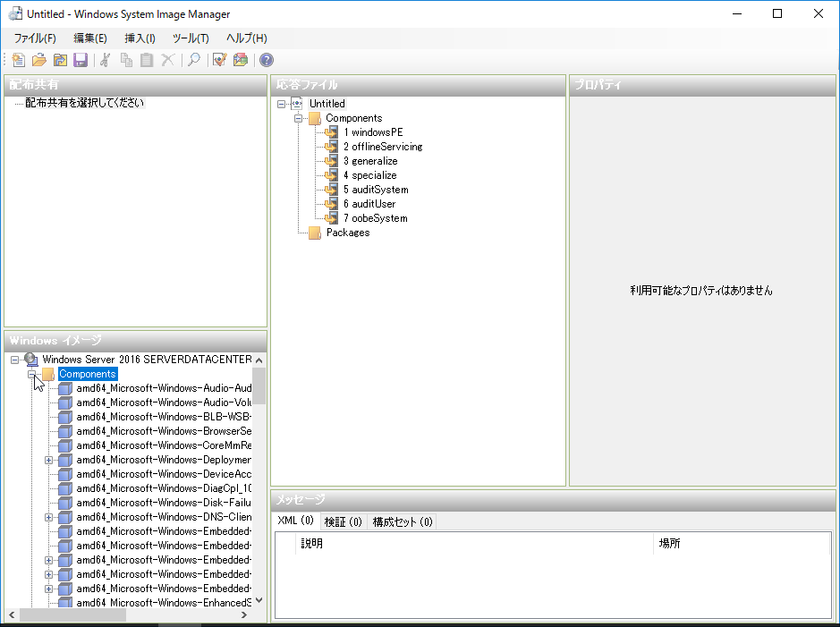Click the Cut scissors toolbar icon
This screenshot has width=840, height=627.
[106, 60]
